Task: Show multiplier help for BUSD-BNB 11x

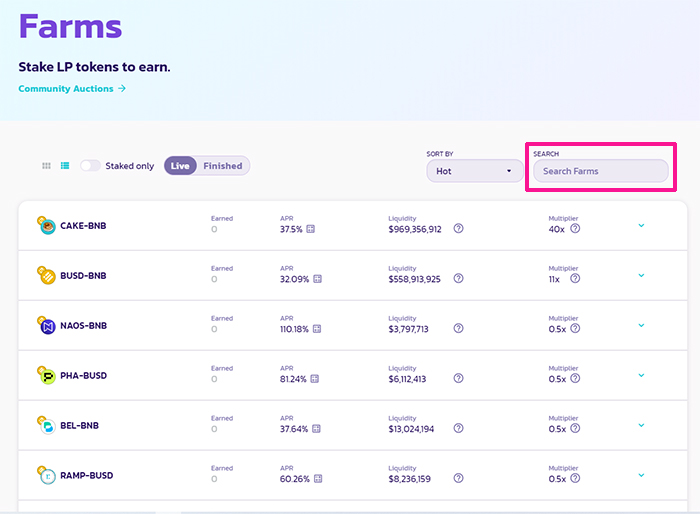Action: click(575, 279)
